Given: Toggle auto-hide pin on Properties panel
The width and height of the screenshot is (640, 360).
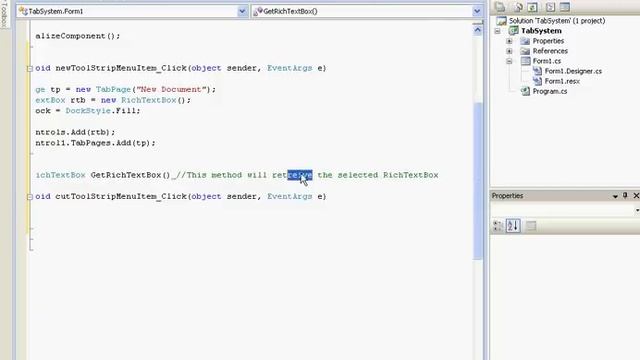Looking at the screenshot, I should click(x=625, y=196).
